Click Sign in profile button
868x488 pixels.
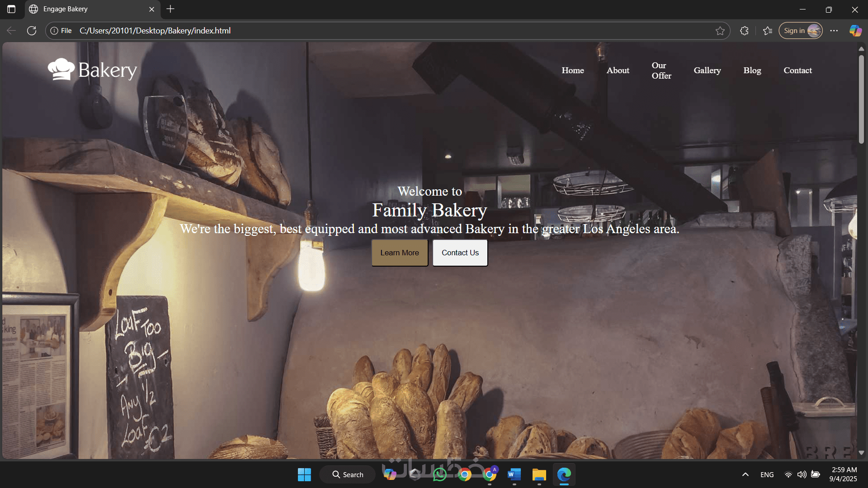coord(800,31)
